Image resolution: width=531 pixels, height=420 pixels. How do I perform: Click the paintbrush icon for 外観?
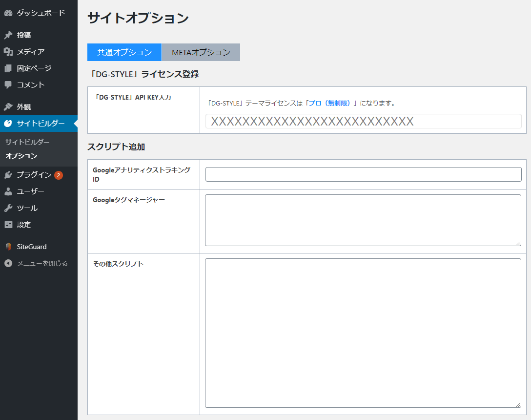[x=8, y=107]
